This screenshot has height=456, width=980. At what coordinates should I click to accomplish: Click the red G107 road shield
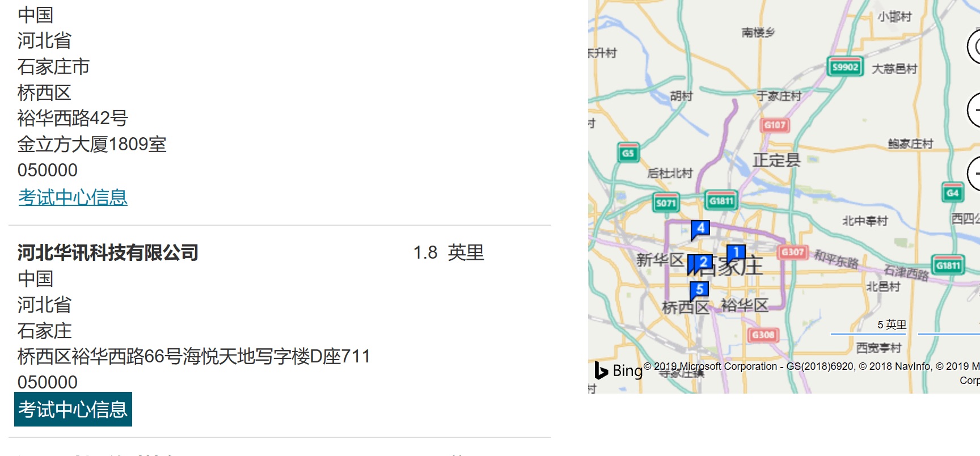tap(775, 125)
